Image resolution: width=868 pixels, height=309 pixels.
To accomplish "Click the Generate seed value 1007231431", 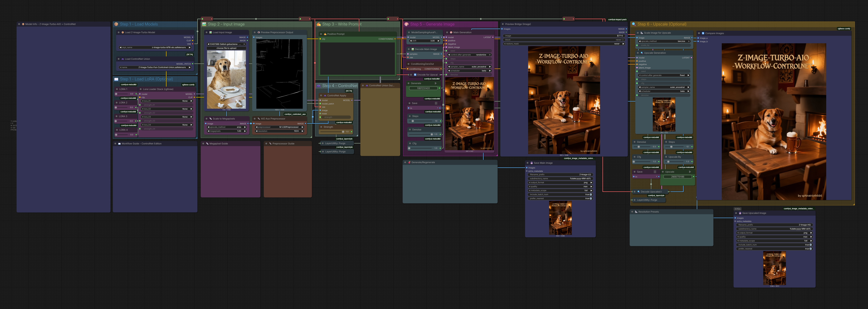I will point(423,88).
